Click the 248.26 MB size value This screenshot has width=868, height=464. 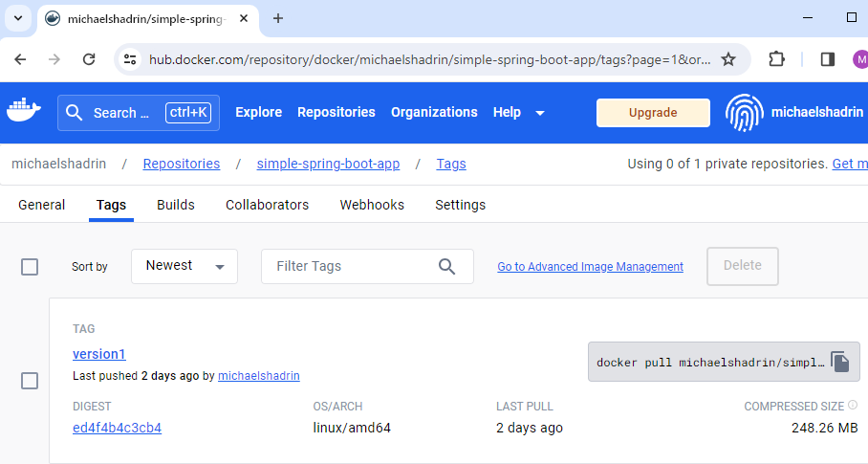824,428
